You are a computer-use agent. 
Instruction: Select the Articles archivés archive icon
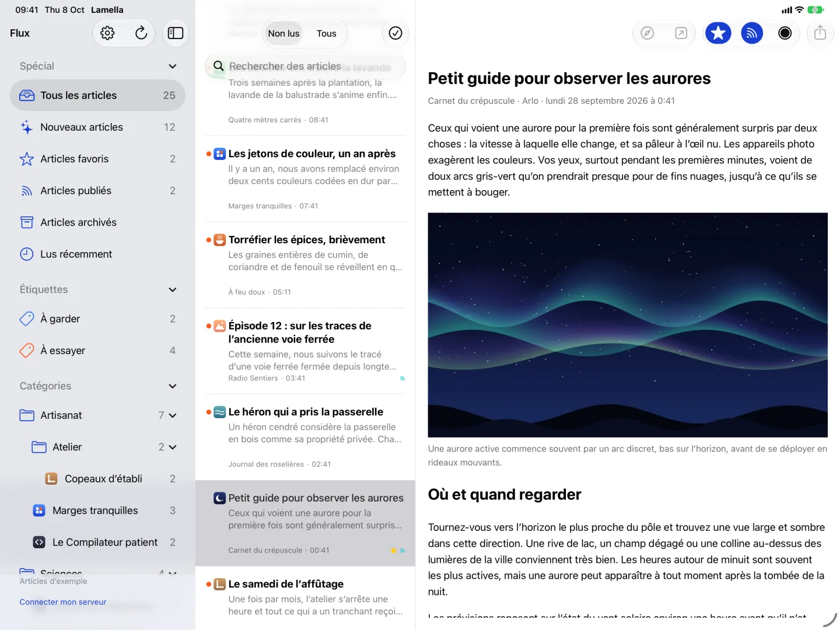click(x=27, y=222)
